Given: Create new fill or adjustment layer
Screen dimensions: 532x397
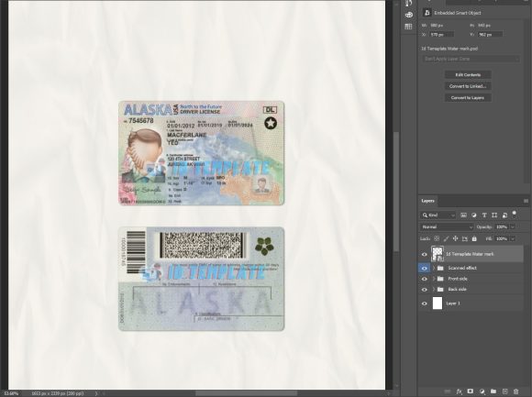Looking at the screenshot, I should (x=482, y=391).
